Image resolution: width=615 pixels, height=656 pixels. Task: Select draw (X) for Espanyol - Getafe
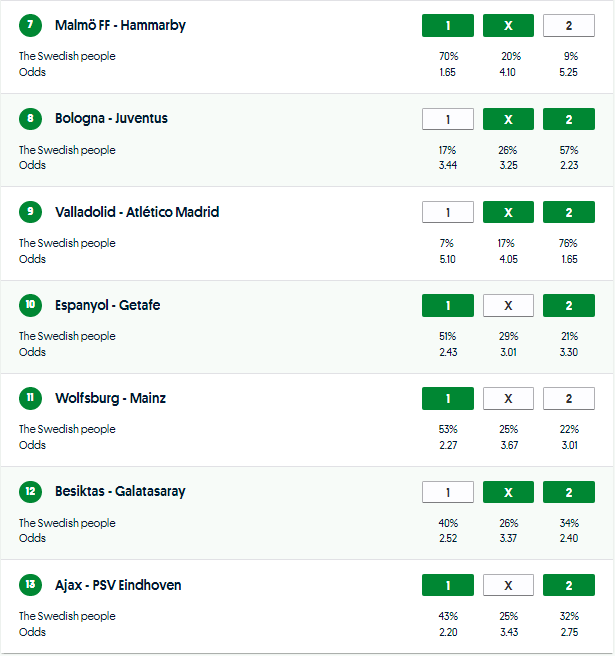coord(508,306)
